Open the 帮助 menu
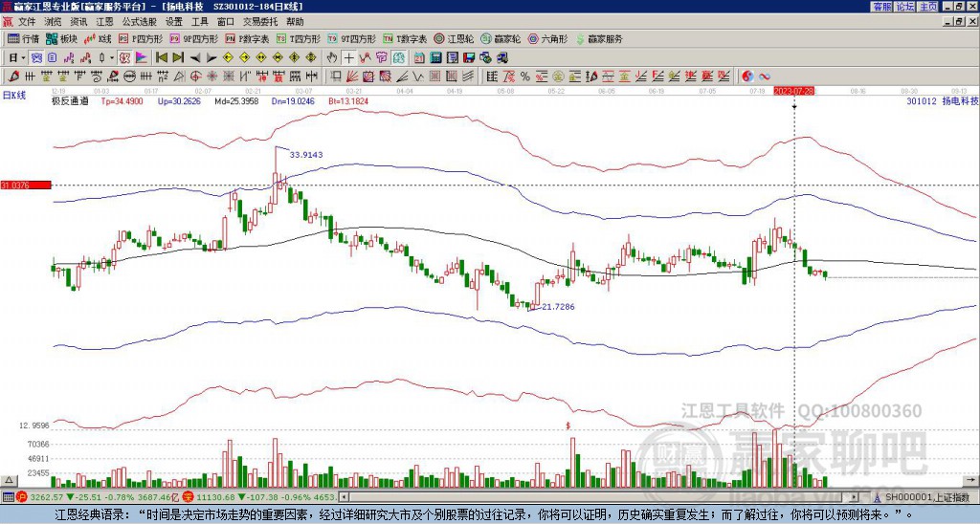This screenshot has width=980, height=524. tap(295, 22)
